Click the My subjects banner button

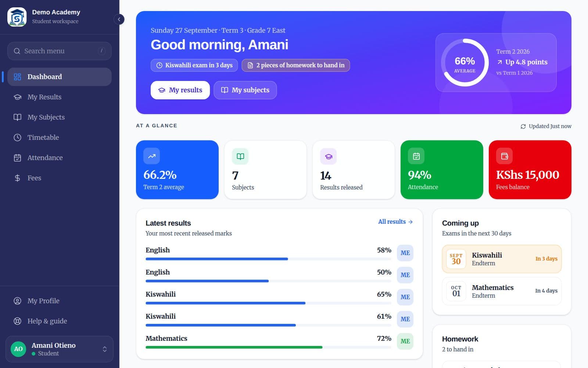coord(245,90)
